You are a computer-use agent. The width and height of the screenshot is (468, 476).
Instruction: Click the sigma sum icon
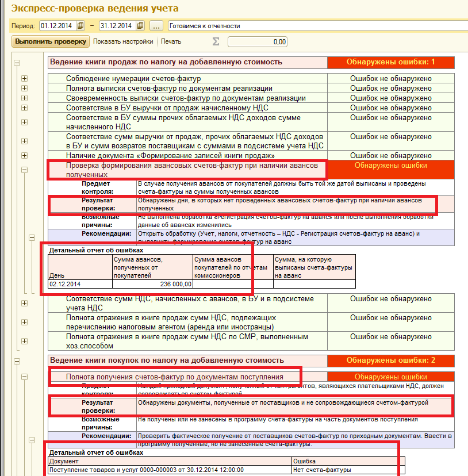216,41
